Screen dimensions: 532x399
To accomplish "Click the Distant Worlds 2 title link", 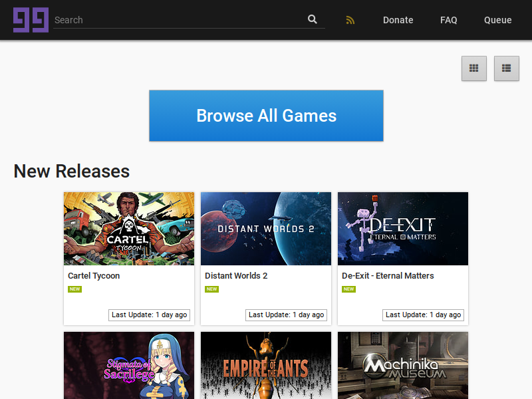I will click(236, 276).
